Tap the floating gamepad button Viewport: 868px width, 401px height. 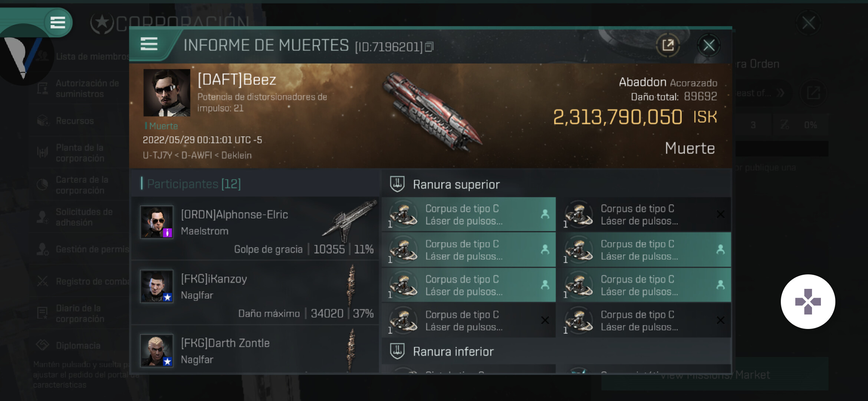click(808, 301)
